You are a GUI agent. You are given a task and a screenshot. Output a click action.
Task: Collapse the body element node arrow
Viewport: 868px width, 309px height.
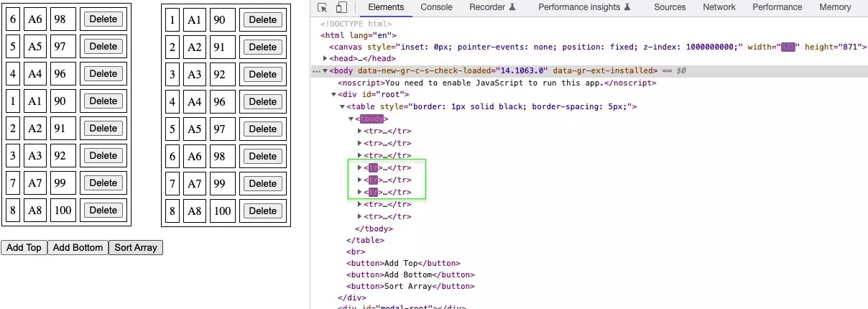(x=325, y=70)
